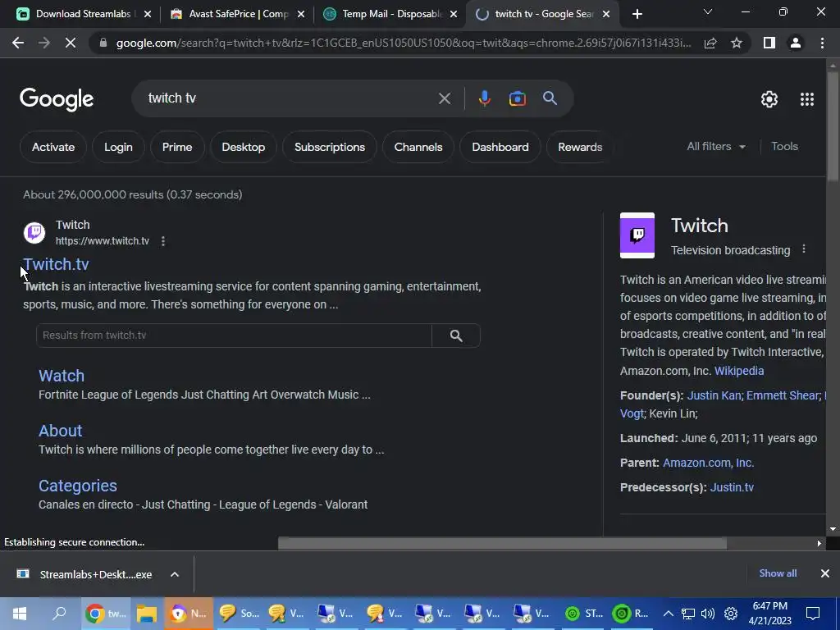Viewport: 840px width, 630px height.
Task: Select the Login filter chip
Action: [x=118, y=147]
